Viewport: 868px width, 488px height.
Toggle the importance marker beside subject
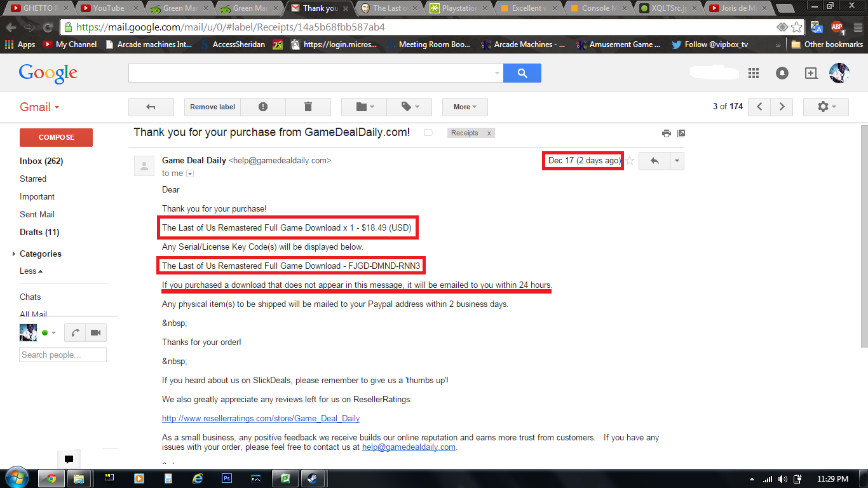[429, 133]
